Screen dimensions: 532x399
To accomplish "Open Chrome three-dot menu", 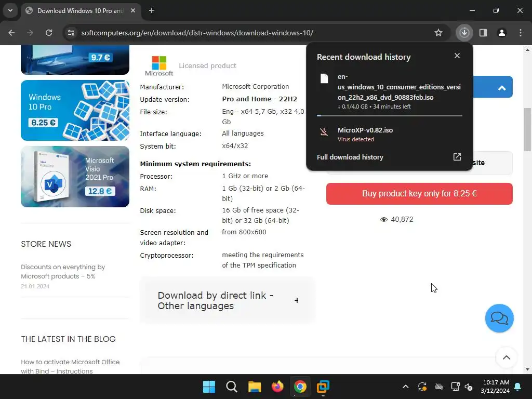I will (521, 33).
